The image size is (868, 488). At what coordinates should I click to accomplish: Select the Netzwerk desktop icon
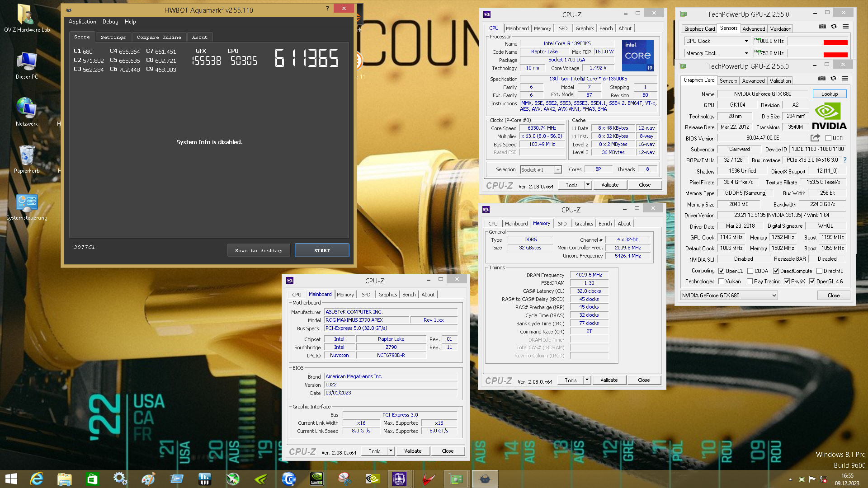click(x=27, y=112)
